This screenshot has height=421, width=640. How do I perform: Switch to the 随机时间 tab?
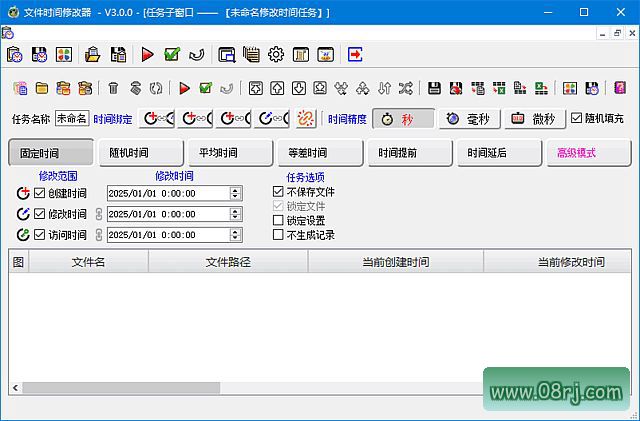[x=141, y=153]
